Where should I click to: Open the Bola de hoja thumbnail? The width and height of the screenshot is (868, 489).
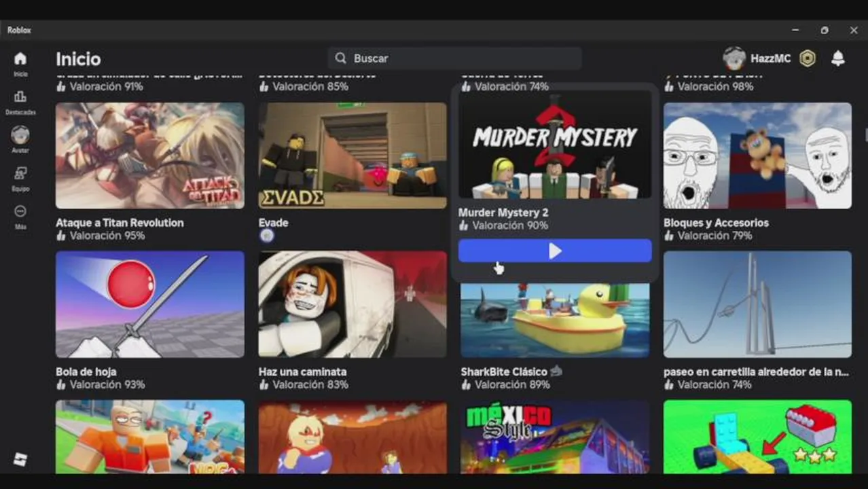pyautogui.click(x=150, y=304)
